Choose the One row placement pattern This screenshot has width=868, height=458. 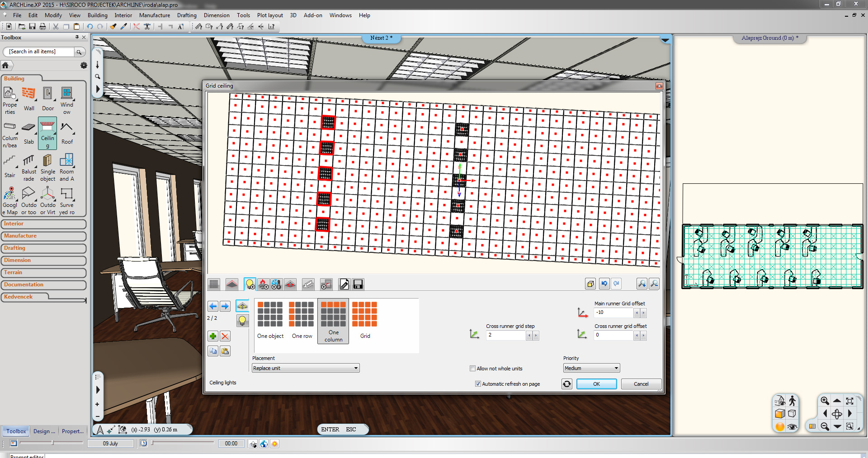click(302, 319)
